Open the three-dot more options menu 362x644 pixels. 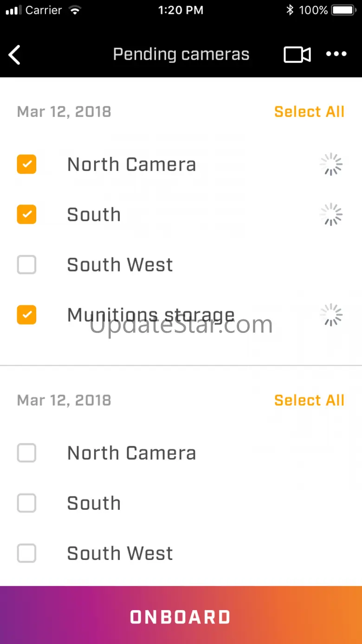coord(336,54)
